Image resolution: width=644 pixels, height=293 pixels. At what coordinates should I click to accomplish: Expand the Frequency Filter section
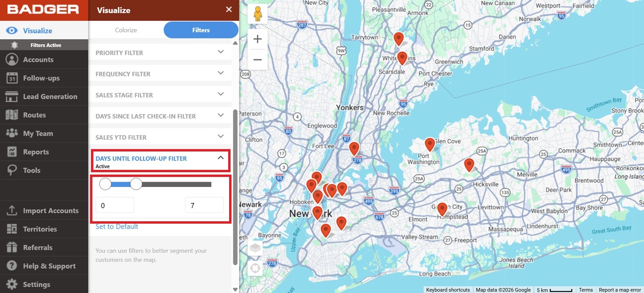coord(160,74)
